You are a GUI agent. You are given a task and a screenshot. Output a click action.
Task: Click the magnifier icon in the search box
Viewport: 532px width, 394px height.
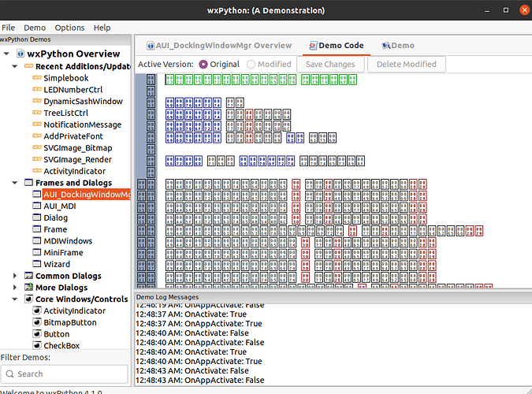[x=10, y=374]
